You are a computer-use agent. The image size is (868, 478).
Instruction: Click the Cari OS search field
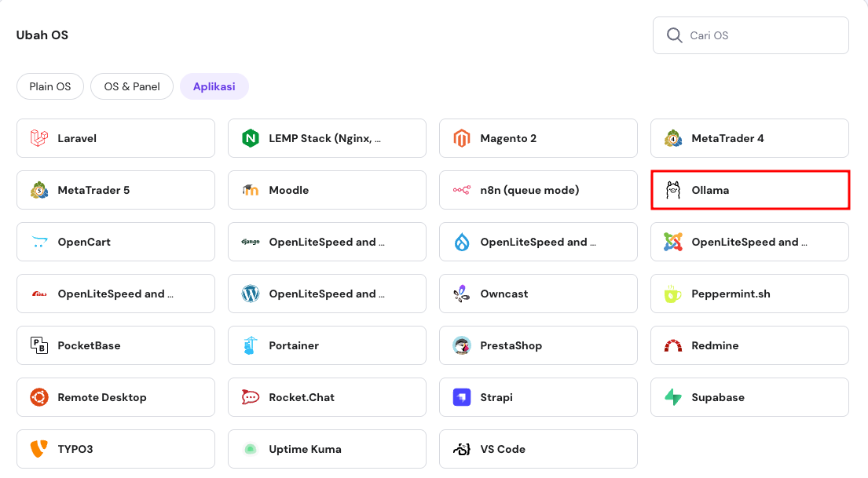749,35
